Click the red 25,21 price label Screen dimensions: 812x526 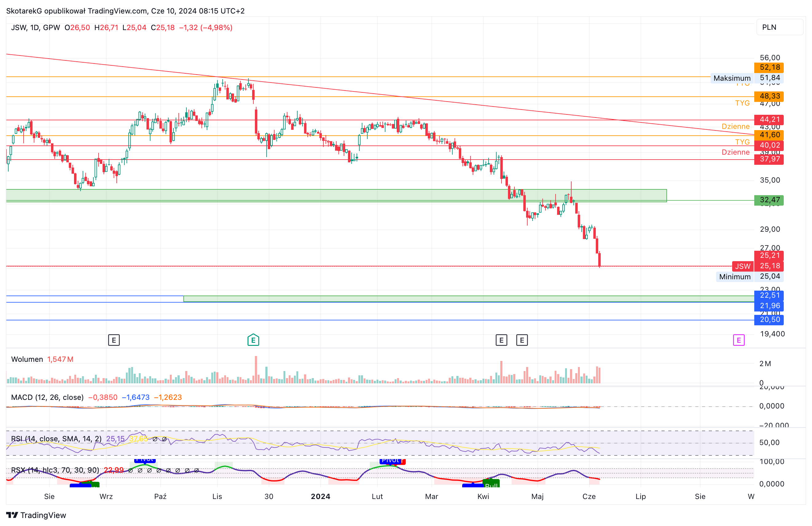pyautogui.click(x=769, y=256)
